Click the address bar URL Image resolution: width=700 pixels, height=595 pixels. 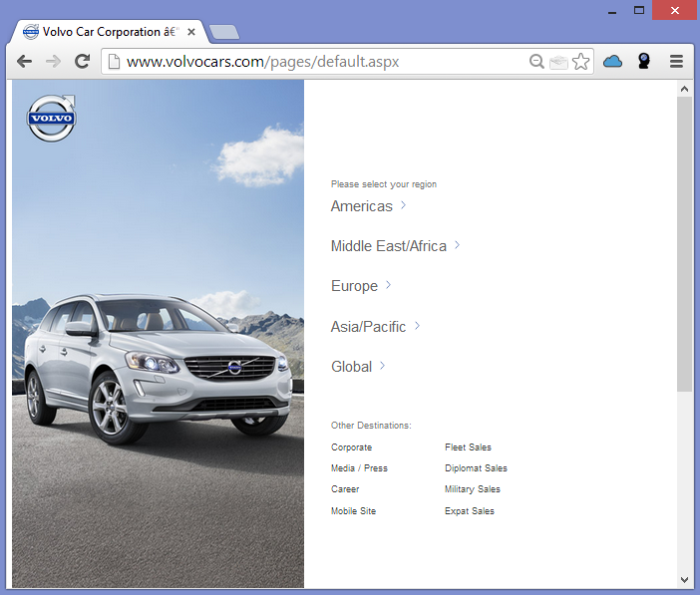[x=262, y=62]
